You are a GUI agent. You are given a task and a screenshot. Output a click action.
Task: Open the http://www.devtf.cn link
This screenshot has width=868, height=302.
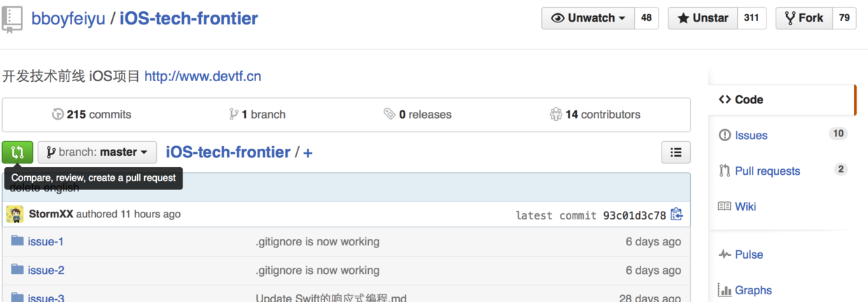[x=202, y=76]
